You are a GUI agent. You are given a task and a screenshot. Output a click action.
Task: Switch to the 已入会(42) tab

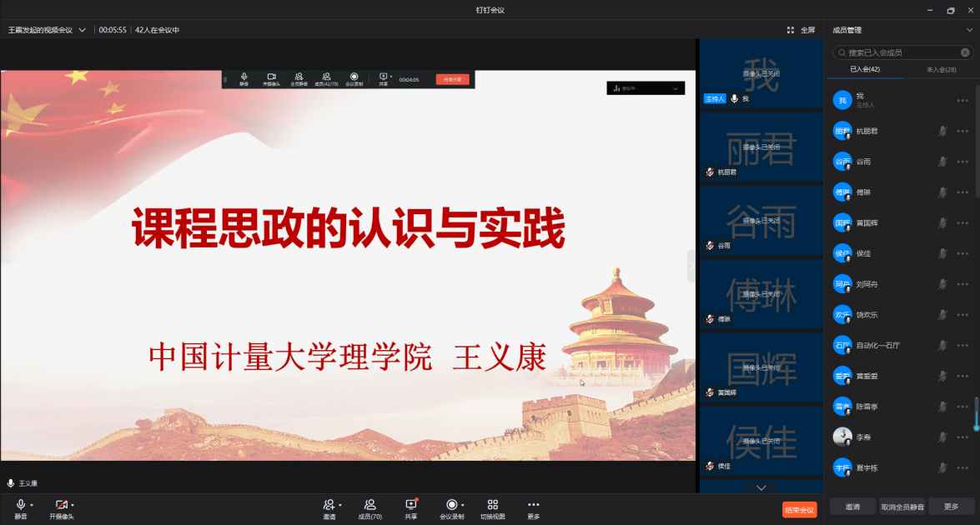pos(865,69)
